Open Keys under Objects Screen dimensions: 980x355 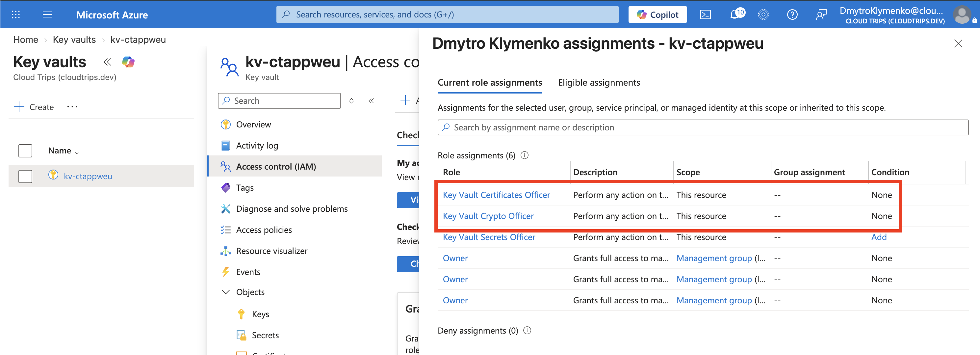[261, 314]
